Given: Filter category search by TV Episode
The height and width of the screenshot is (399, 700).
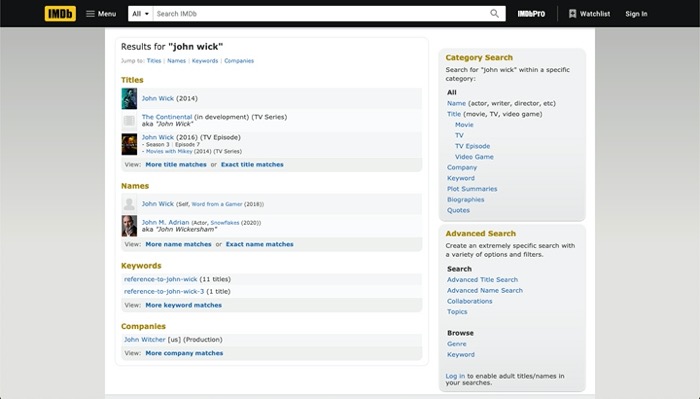Looking at the screenshot, I should click(x=472, y=146).
